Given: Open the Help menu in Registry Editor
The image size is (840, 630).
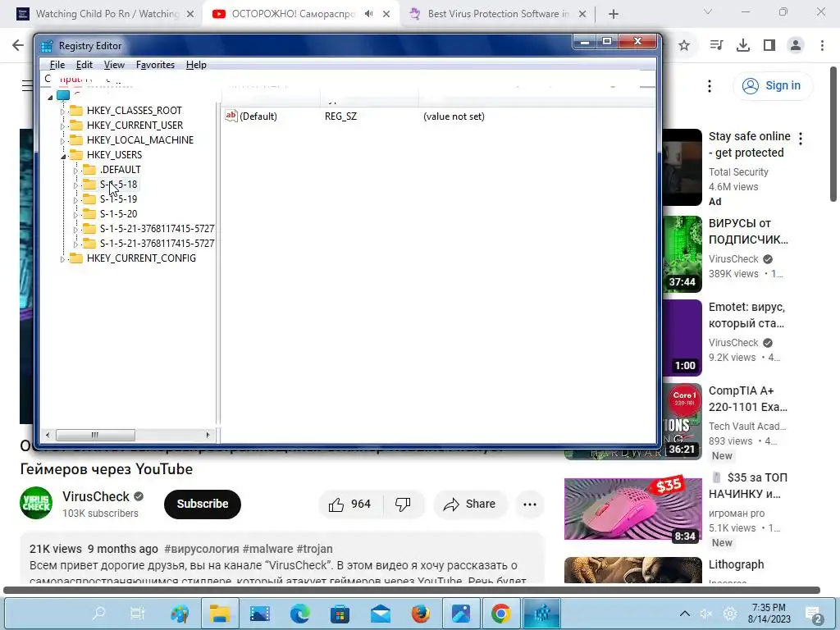Looking at the screenshot, I should click(196, 65).
